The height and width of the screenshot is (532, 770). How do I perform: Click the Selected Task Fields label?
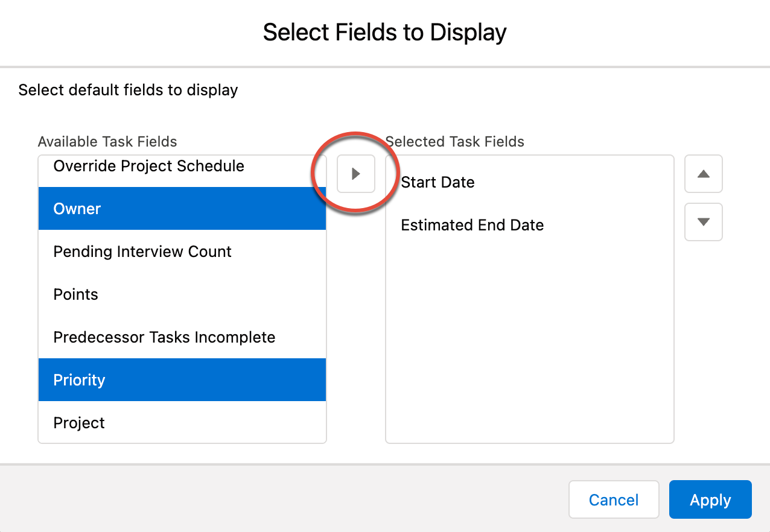pyautogui.click(x=455, y=142)
